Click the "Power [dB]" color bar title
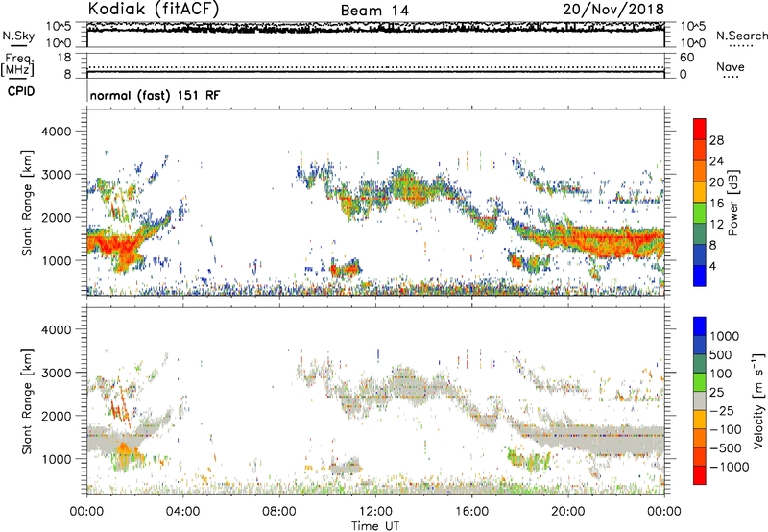Image resolution: width=768 pixels, height=532 pixels. 732,203
